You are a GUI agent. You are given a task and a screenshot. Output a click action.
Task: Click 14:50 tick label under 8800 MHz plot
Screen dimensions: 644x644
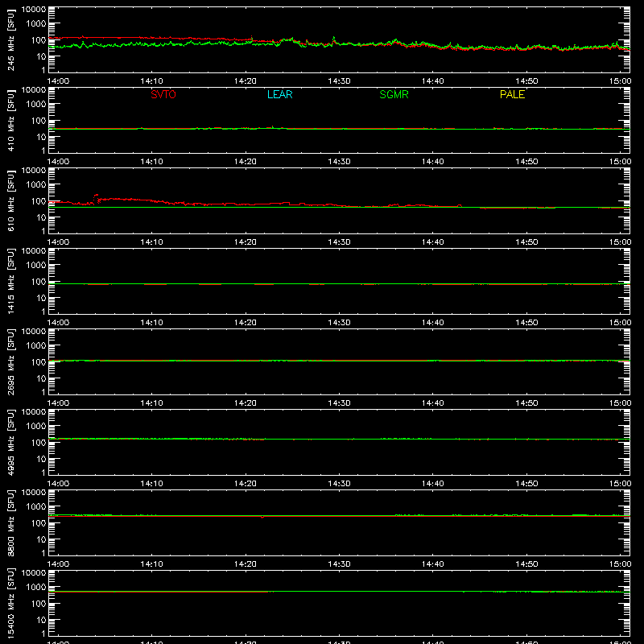pyautogui.click(x=526, y=564)
